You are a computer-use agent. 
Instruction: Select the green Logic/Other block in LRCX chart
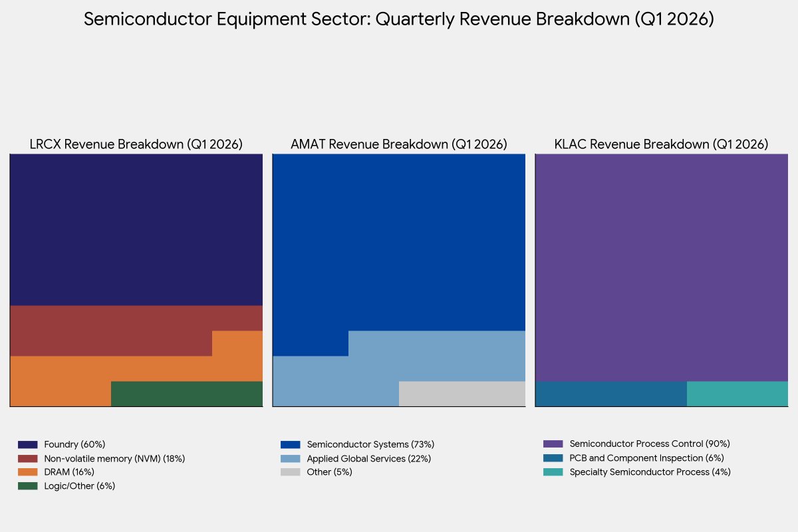point(187,394)
